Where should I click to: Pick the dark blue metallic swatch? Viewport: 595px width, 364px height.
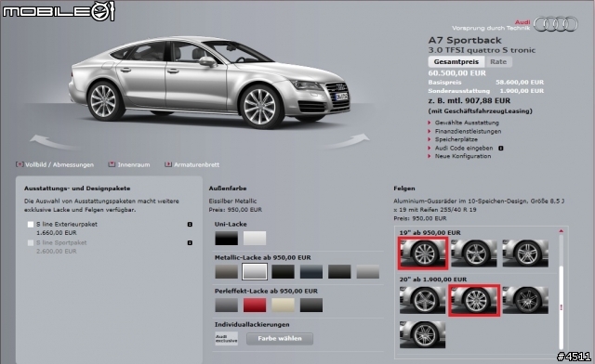(311, 271)
